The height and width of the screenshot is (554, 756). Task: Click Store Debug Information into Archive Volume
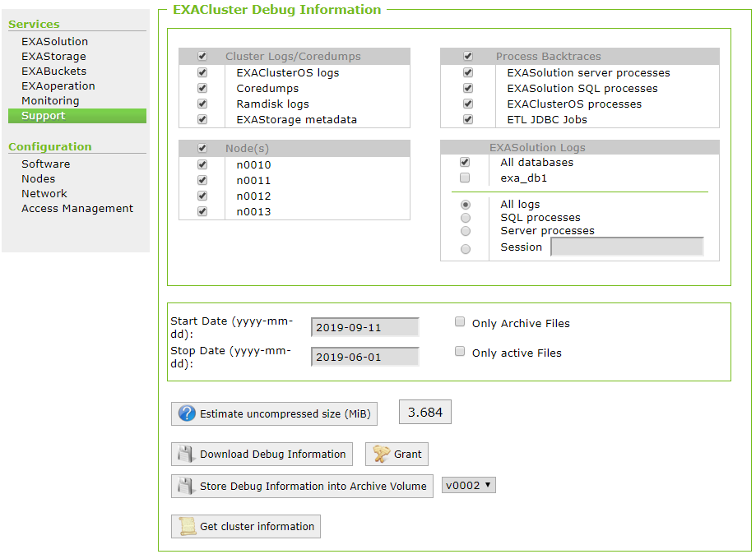tap(302, 486)
